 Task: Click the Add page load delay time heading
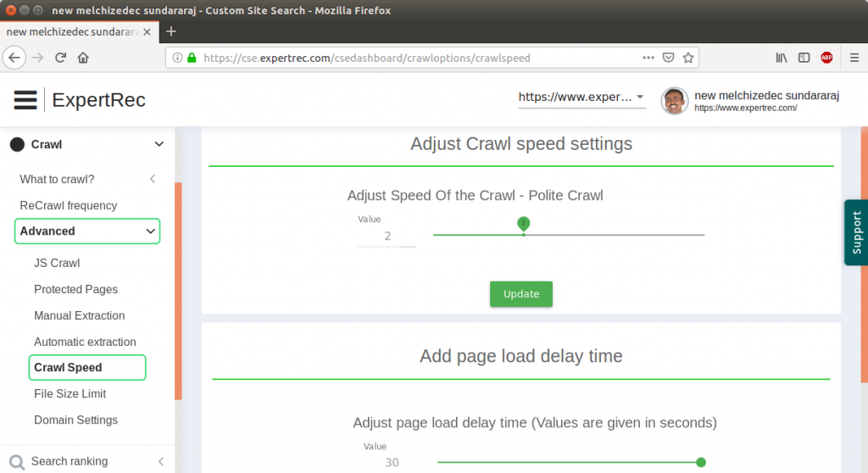click(x=521, y=356)
